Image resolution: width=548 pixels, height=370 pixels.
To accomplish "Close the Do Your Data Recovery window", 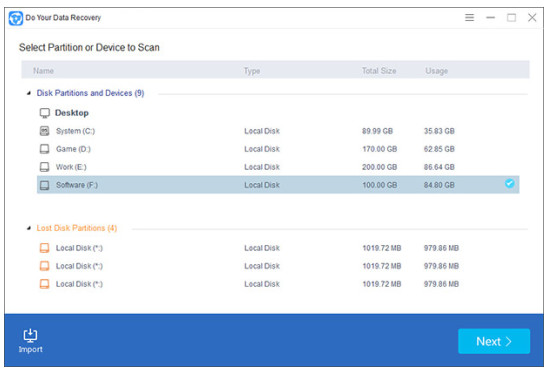I will [532, 17].
